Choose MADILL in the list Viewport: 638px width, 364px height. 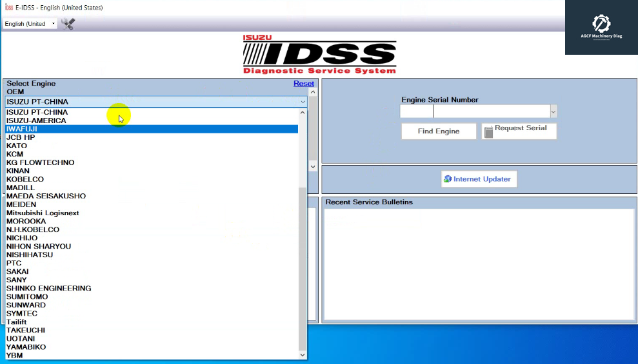click(x=152, y=187)
